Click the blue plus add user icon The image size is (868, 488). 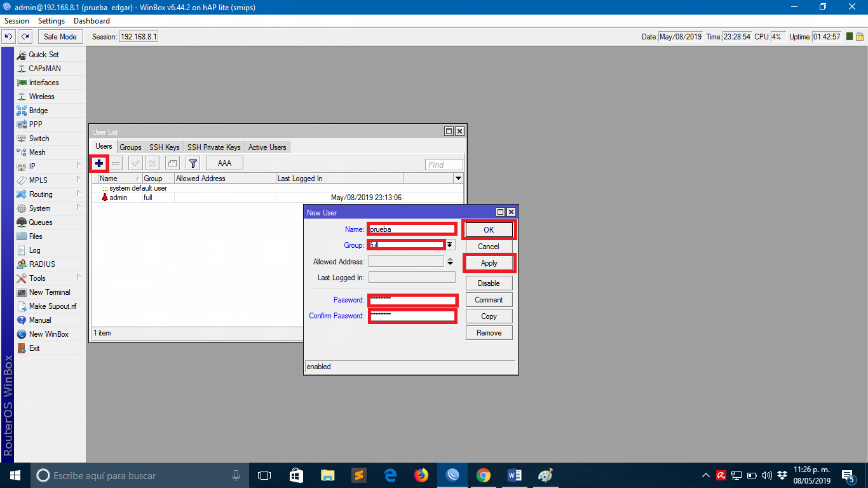click(99, 163)
